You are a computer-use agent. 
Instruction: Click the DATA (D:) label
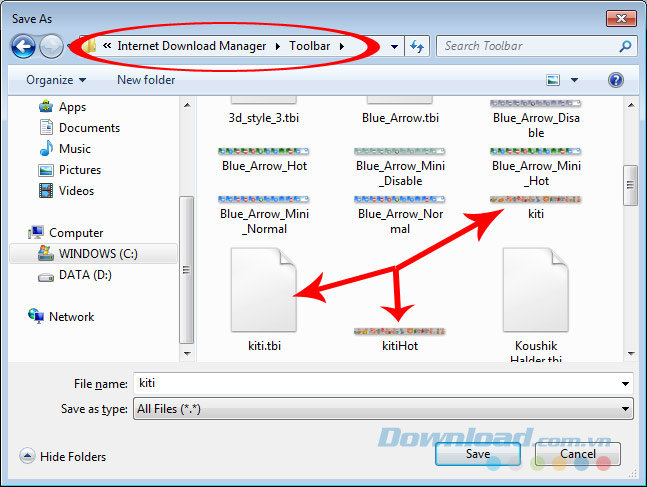pyautogui.click(x=85, y=275)
